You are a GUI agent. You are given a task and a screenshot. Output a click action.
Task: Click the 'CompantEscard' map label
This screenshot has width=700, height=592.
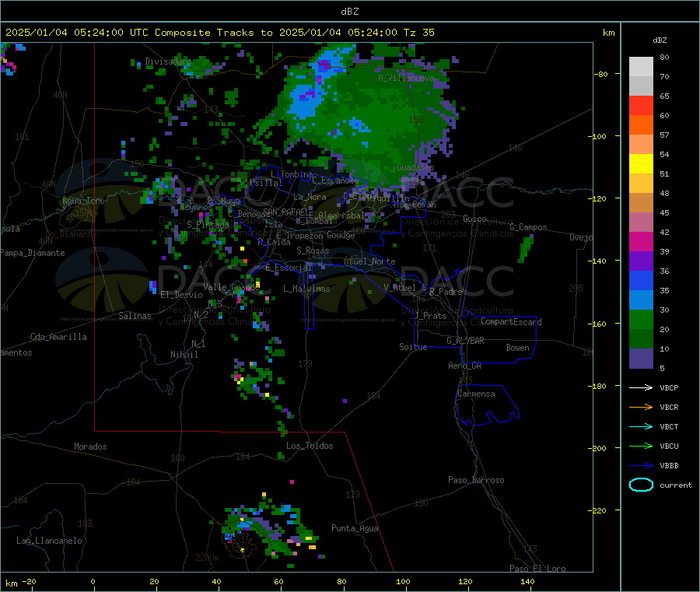[x=511, y=322]
